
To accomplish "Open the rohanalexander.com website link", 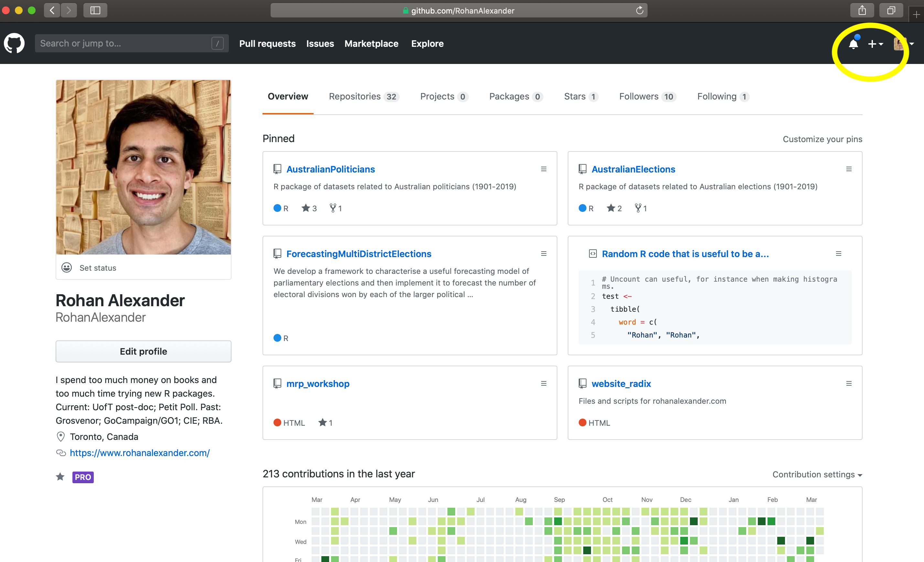I will point(139,453).
